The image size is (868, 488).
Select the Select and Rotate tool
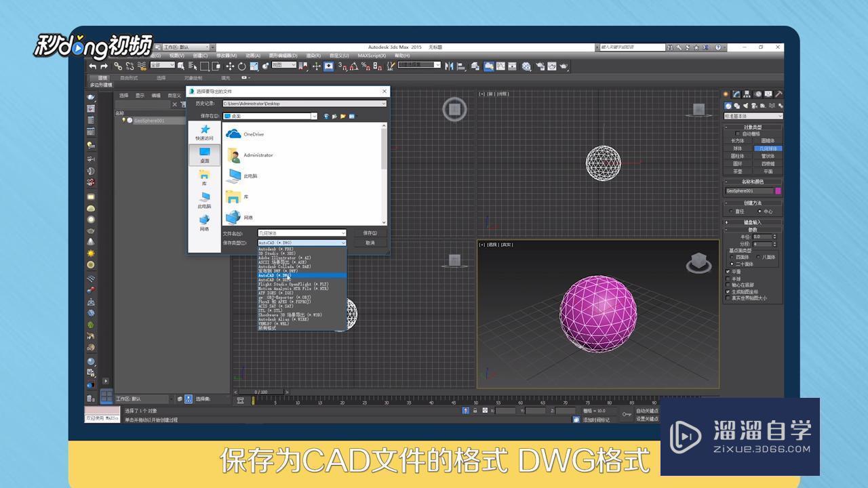click(x=242, y=66)
